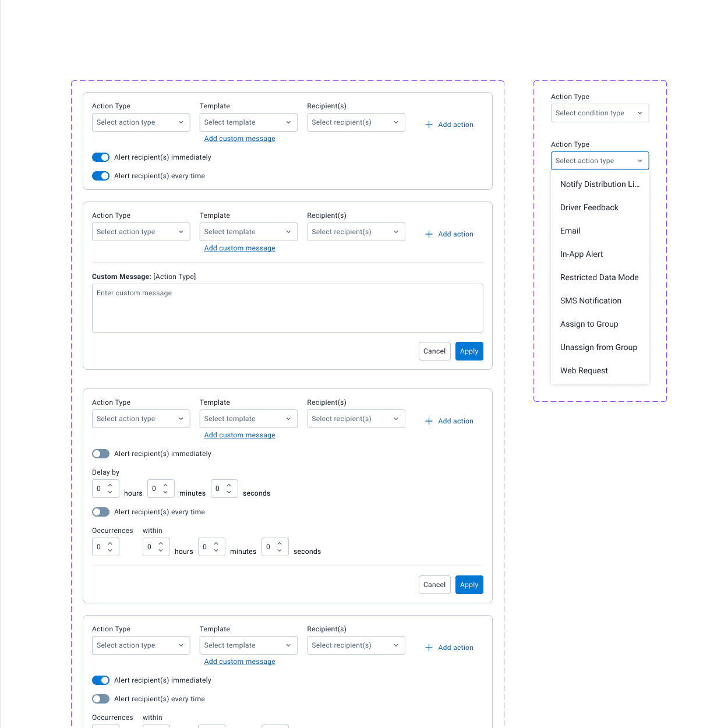Turn off first card Alert recipient(s) every time
Viewport: 728px width, 728px height.
101,176
